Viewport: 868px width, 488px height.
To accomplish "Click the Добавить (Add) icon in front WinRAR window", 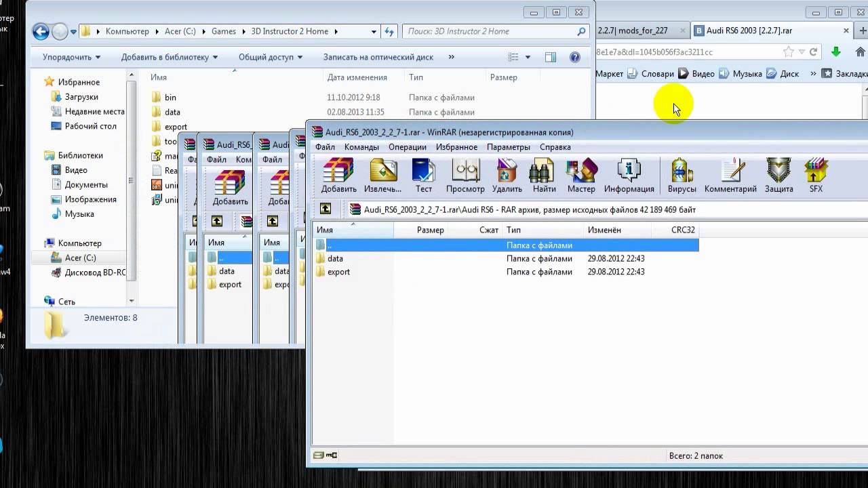I will [x=338, y=176].
